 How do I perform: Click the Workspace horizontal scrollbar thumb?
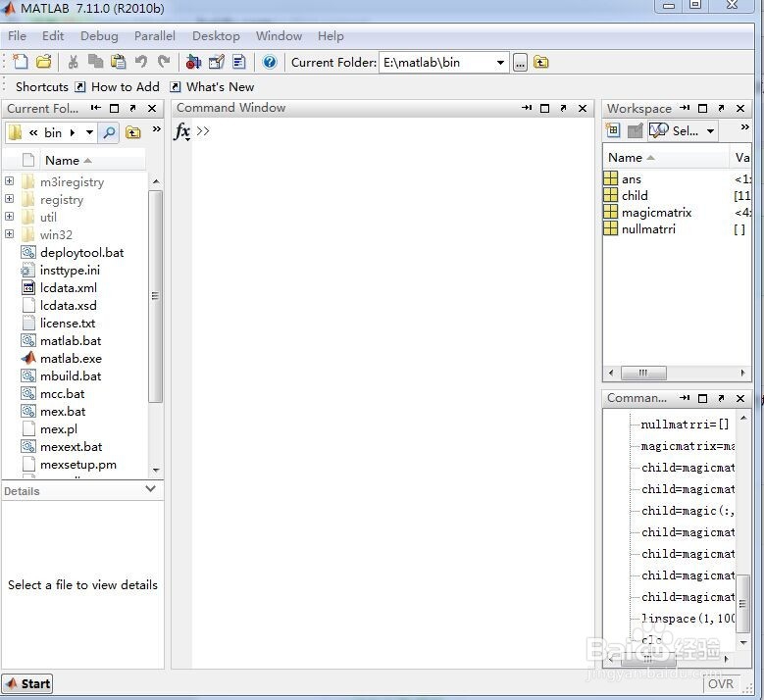pyautogui.click(x=643, y=373)
